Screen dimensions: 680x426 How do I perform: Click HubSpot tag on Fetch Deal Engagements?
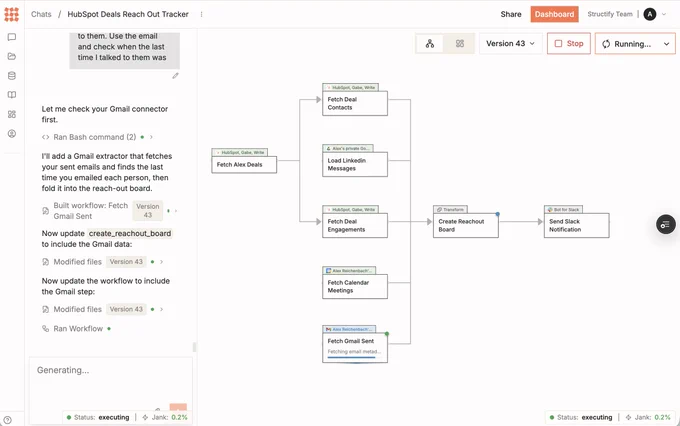(x=350, y=210)
